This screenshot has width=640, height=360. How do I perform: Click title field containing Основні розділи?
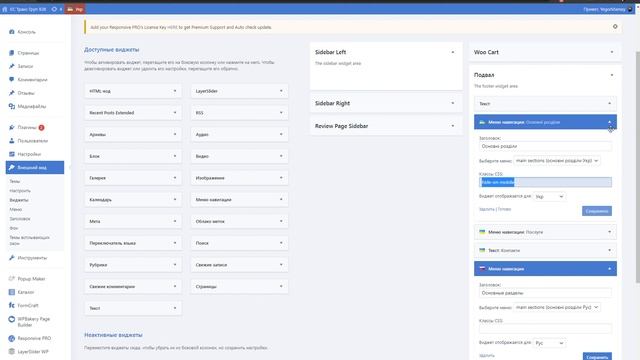545,146
